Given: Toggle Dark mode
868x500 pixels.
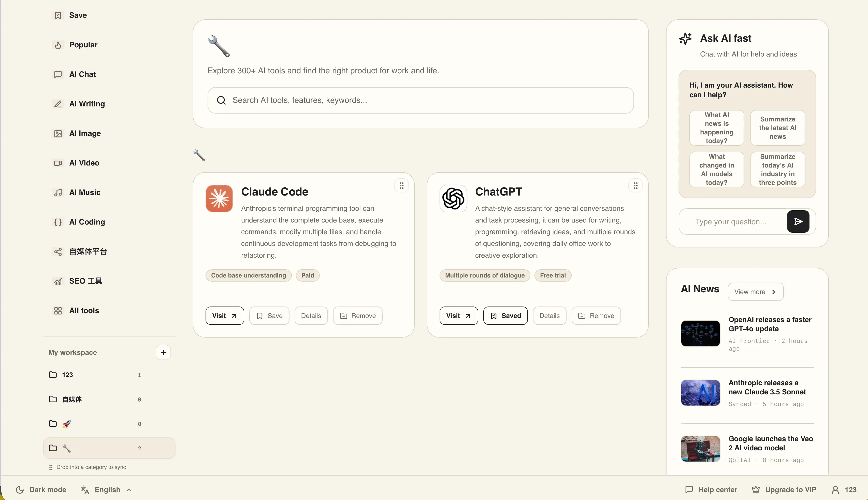Looking at the screenshot, I should tap(41, 490).
